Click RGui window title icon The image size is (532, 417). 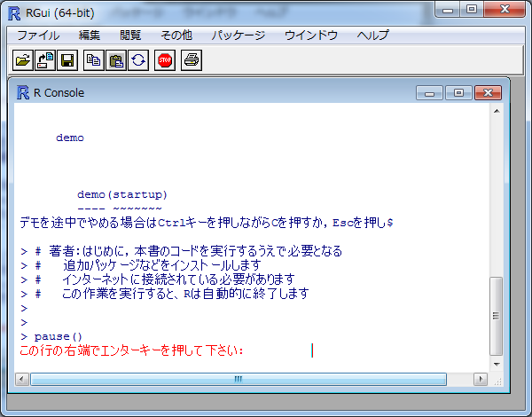click(14, 13)
